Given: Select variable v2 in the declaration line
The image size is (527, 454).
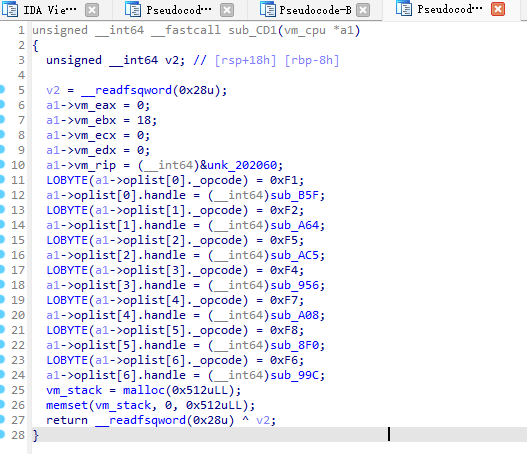Looking at the screenshot, I should (x=171, y=60).
